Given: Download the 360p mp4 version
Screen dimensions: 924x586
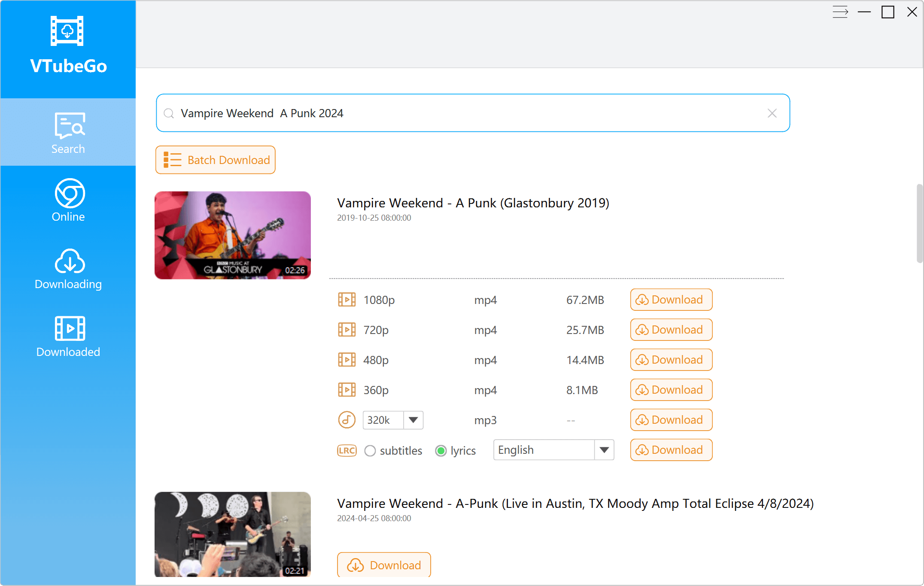Looking at the screenshot, I should point(671,390).
